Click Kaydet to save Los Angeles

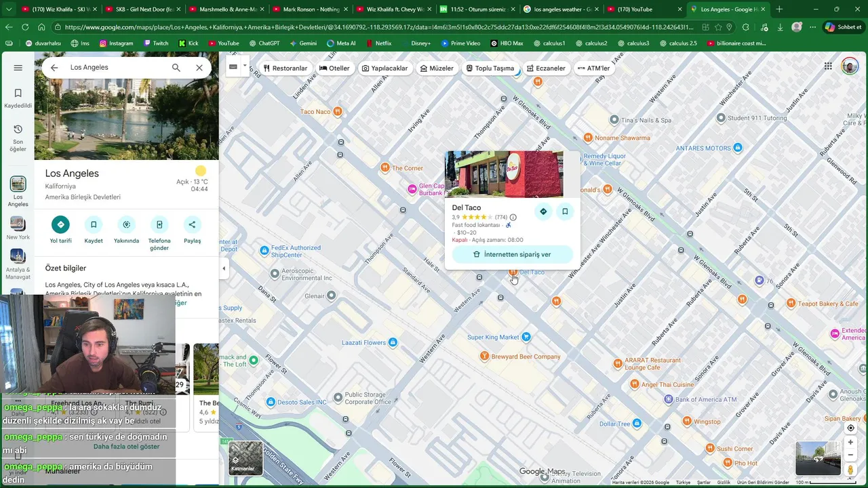coord(94,230)
